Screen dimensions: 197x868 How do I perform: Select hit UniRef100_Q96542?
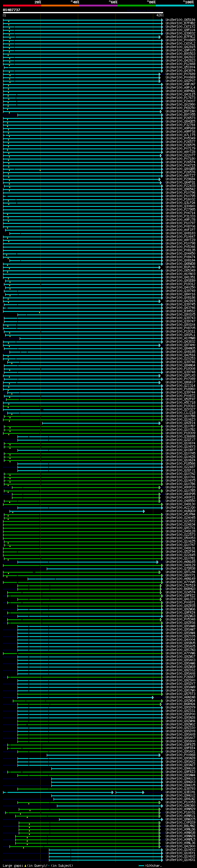(180, 189)
